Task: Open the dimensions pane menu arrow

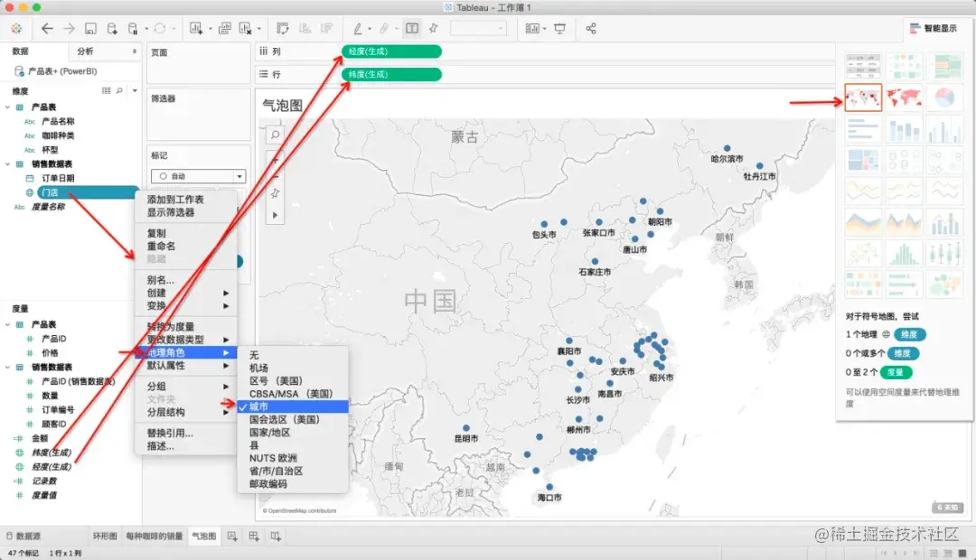Action: tap(135, 91)
